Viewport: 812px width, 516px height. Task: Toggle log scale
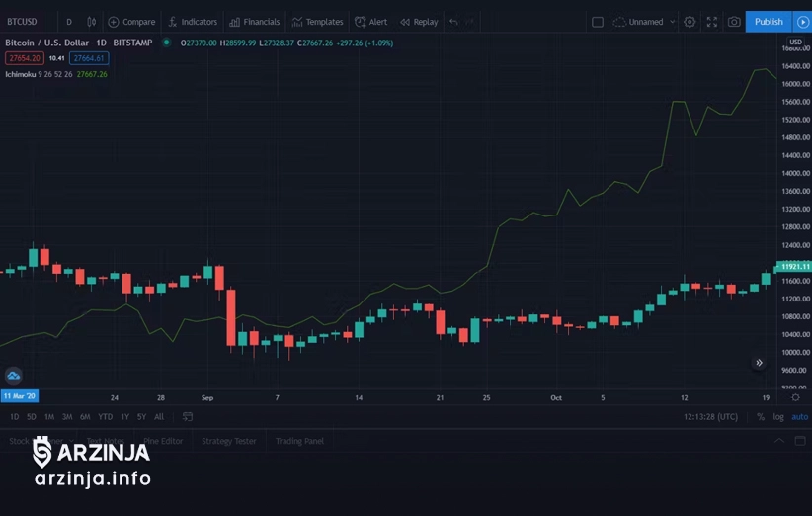click(778, 417)
